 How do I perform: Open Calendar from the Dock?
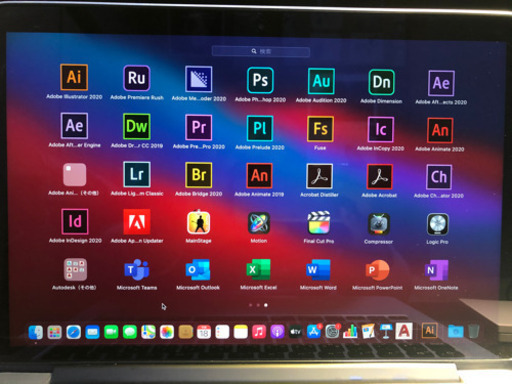(x=204, y=332)
